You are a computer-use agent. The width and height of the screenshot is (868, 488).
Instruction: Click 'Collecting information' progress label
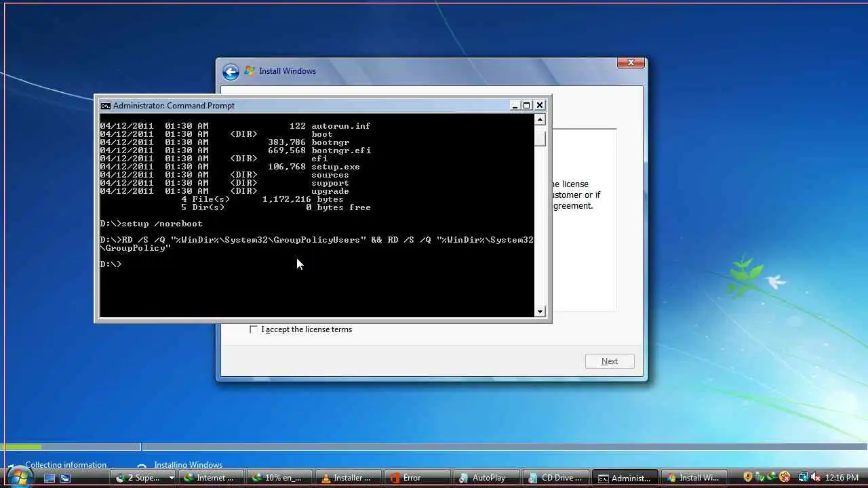pyautogui.click(x=66, y=465)
